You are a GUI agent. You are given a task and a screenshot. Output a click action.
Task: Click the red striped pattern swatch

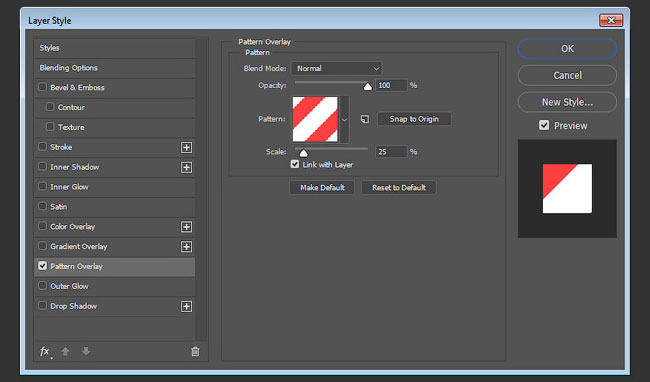[x=315, y=119]
